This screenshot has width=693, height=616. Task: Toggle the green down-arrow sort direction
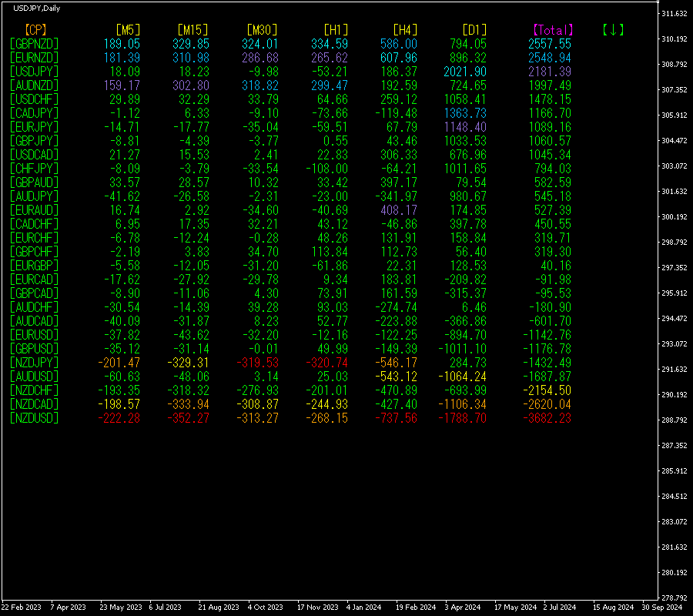point(613,30)
